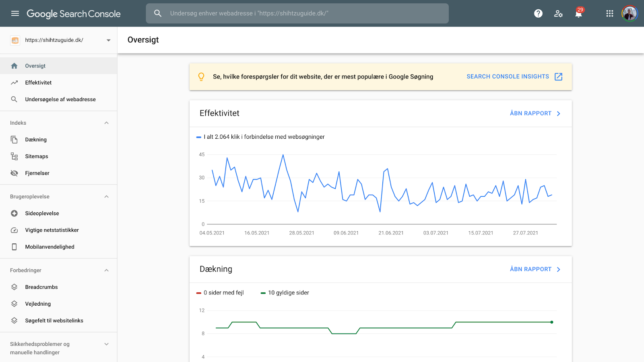Screen dimensions: 644x362
Task: Click the account profile avatar
Action: [x=630, y=13]
